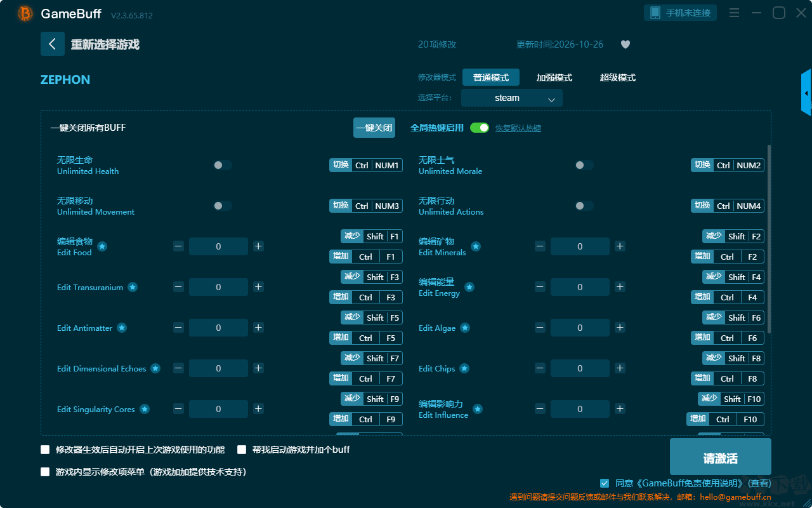Expand the blue side panel arrow
This screenshot has width=812, height=508.
click(806, 93)
